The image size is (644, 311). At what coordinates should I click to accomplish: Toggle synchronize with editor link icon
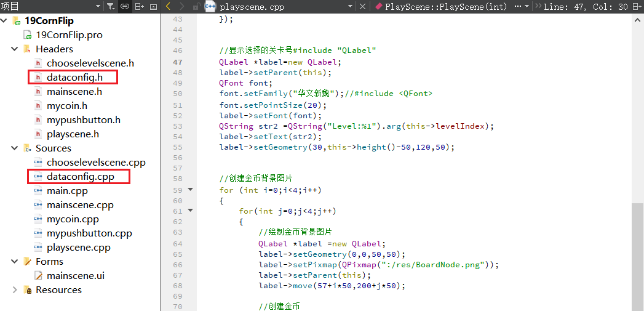pyautogui.click(x=124, y=7)
